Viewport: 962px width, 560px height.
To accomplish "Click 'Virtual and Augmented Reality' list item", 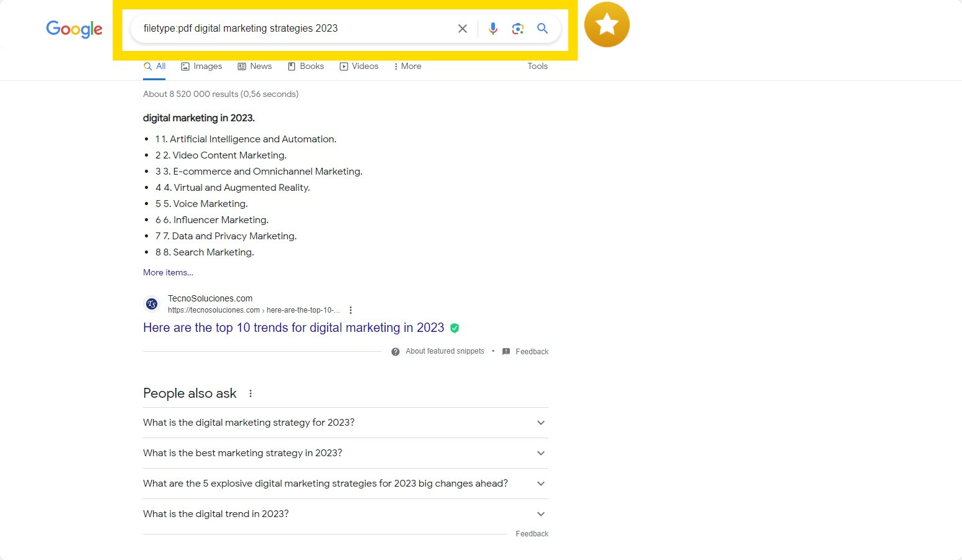I will point(233,188).
